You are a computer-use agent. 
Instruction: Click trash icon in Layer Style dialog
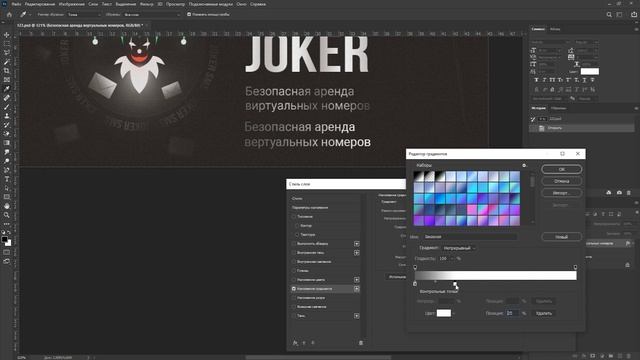tap(361, 343)
